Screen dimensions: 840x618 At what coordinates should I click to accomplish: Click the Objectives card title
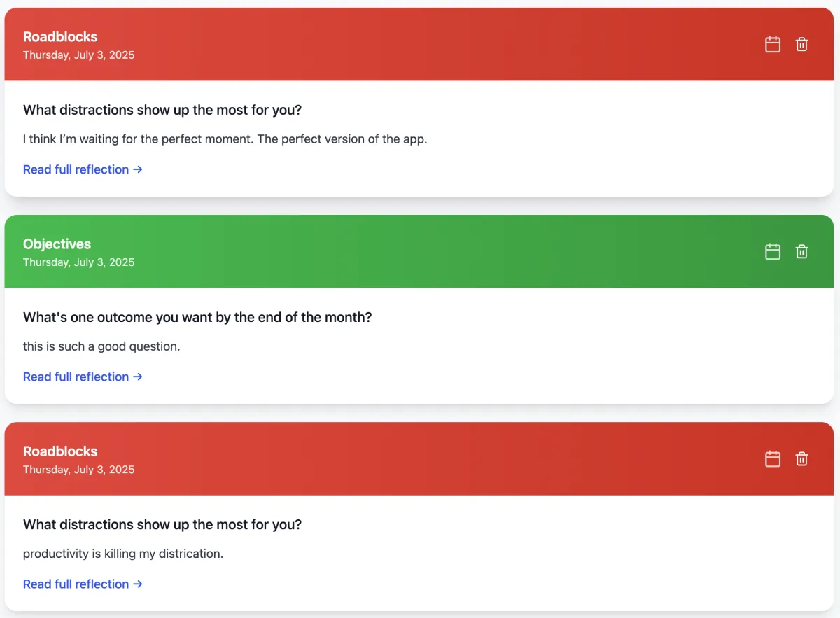[x=57, y=244]
